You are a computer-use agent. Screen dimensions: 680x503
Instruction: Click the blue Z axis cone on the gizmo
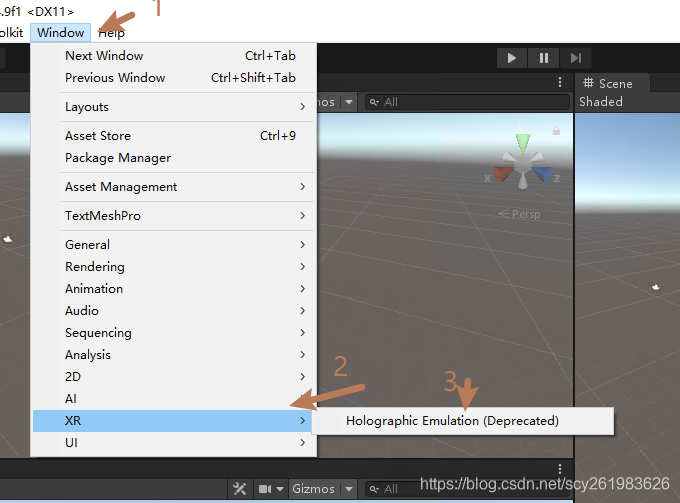(542, 174)
